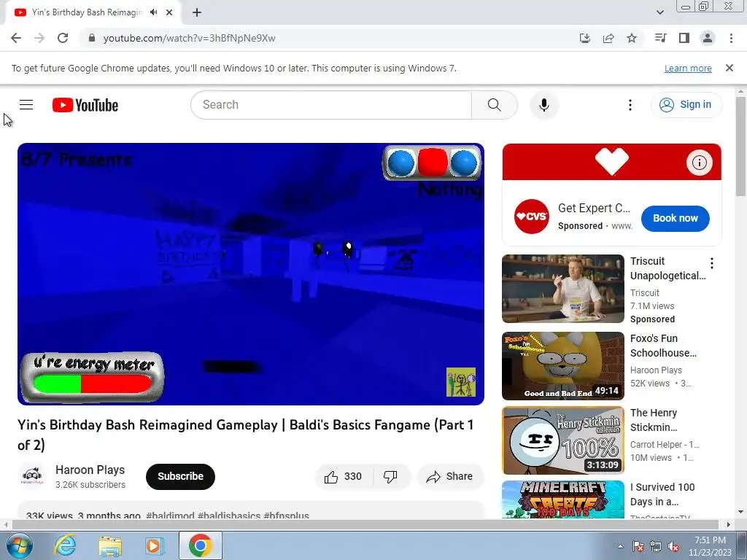The height and width of the screenshot is (560, 747).
Task: Open the ad info icon on CVS banner
Action: tap(699, 163)
